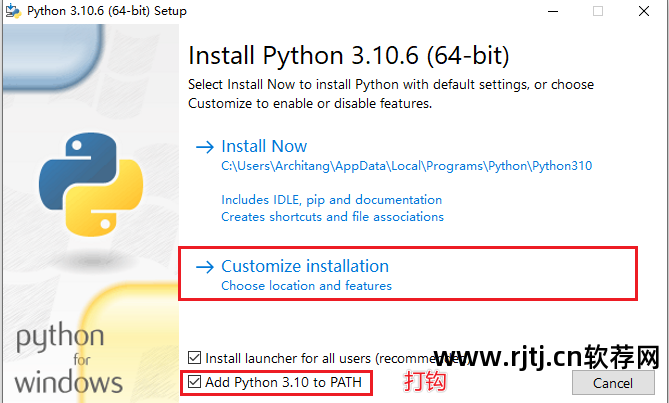The height and width of the screenshot is (403, 669).
Task: Close the Python Setup window
Action: coord(644,11)
